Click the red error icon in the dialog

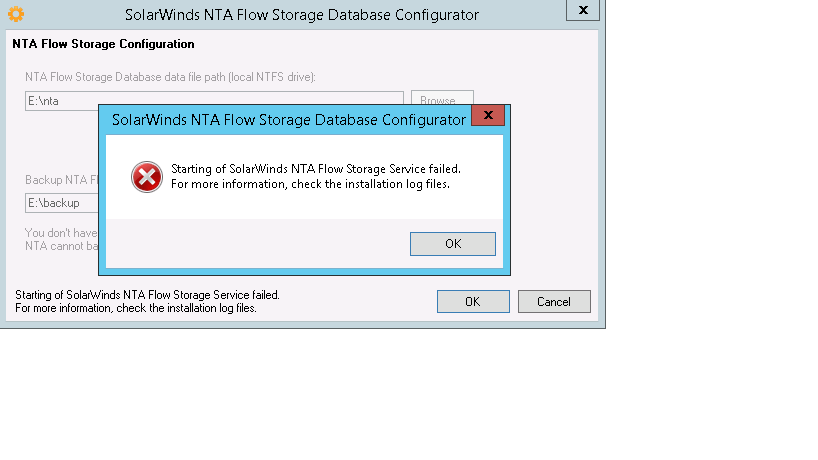pos(146,177)
